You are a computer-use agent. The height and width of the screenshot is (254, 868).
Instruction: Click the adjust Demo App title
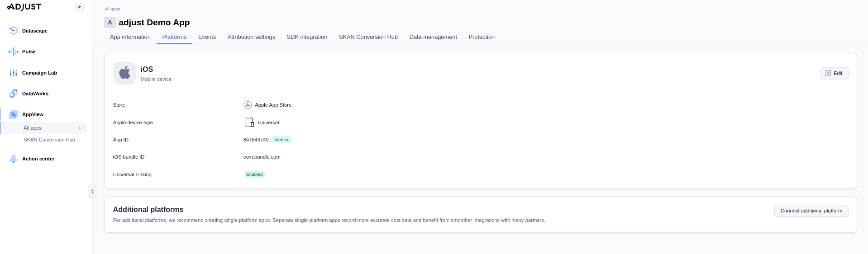pos(154,23)
